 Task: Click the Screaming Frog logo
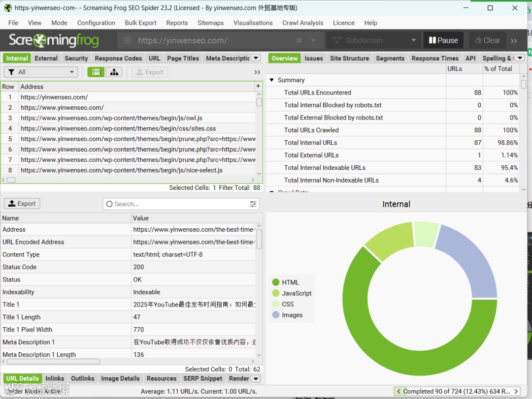54,40
